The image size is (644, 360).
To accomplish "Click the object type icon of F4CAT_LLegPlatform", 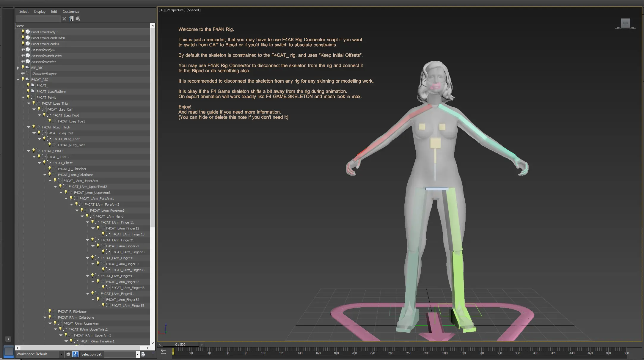I will 33,91.
